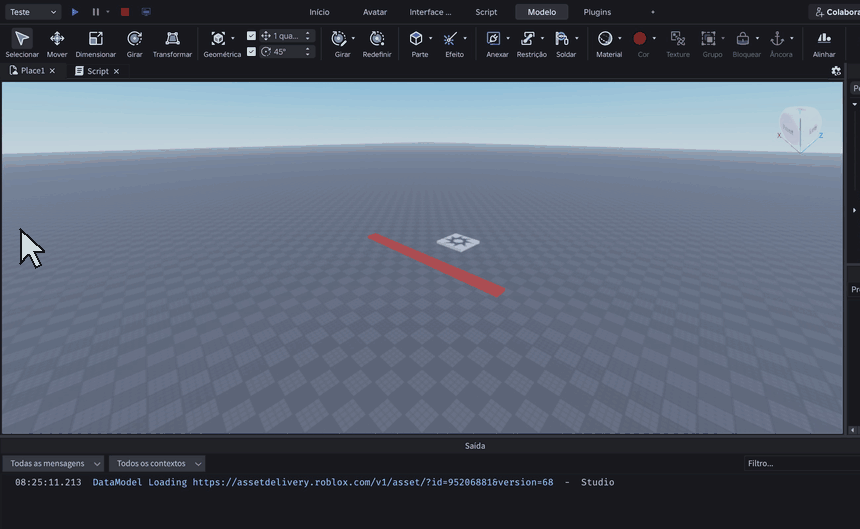Image resolution: width=860 pixels, height=529 pixels.
Task: Open the Cor color dropdown arrow
Action: [654, 38]
